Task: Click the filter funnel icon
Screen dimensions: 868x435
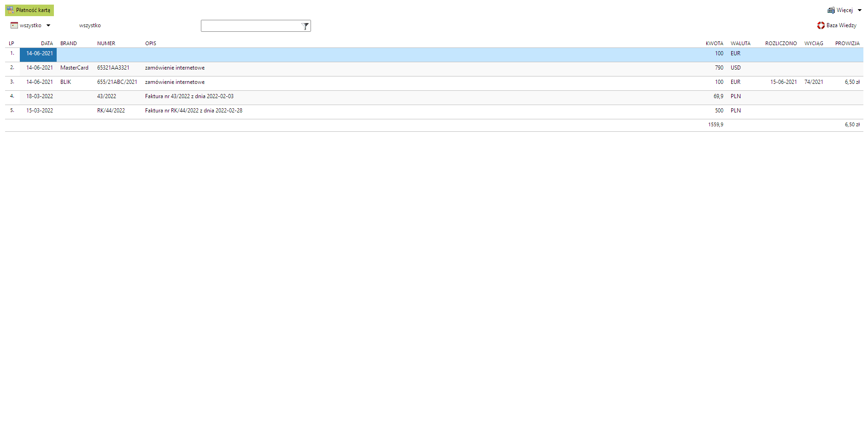Action: (305, 26)
